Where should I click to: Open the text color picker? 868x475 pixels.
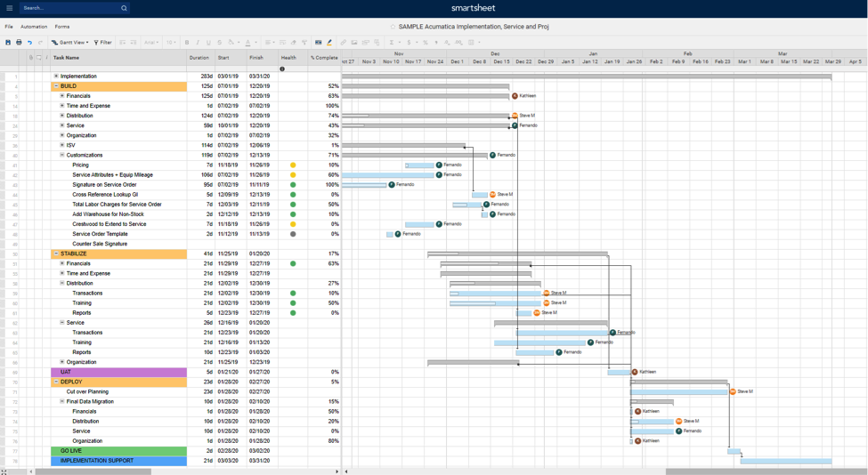251,42
